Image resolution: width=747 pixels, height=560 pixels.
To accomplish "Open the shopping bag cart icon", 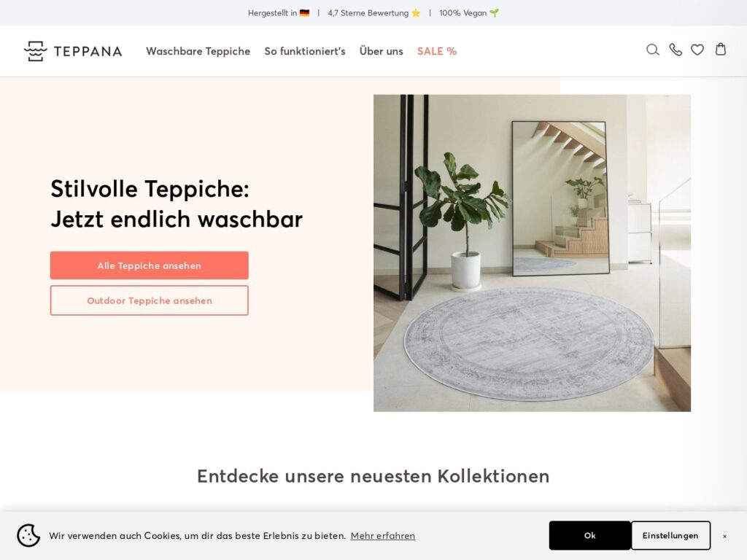I will [720, 49].
